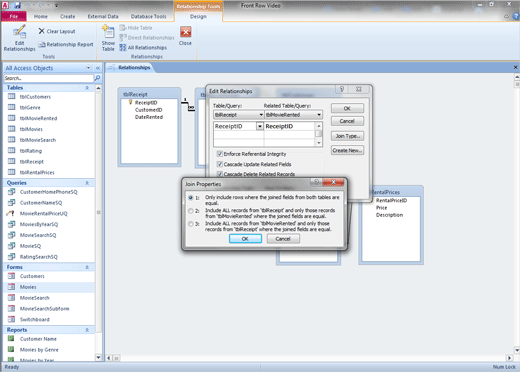This screenshot has width=520, height=372.
Task: Open tblRating table
Action: pos(31,151)
